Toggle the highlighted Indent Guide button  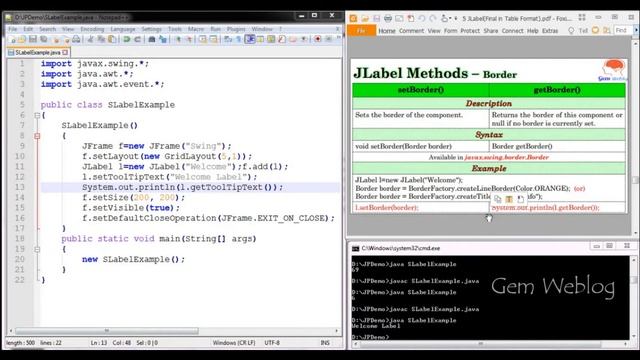250,39
